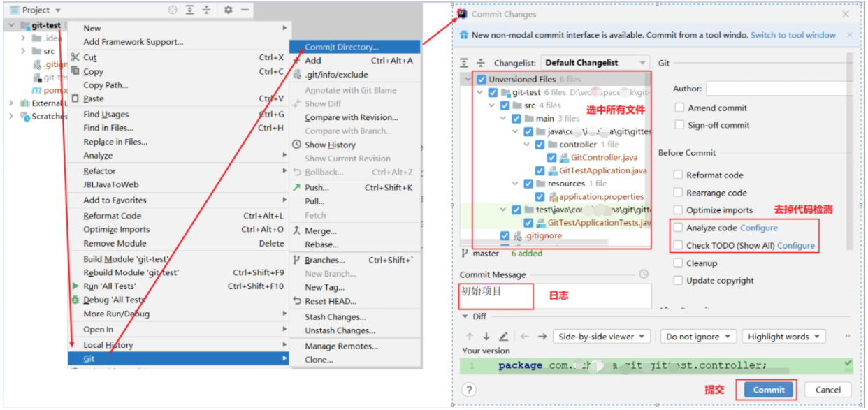Enable Update copyright checkbox
The height and width of the screenshot is (410, 868).
(x=679, y=280)
